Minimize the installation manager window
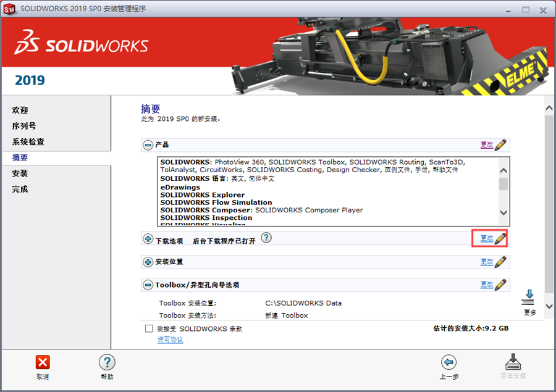The height and width of the screenshot is (392, 556). pos(508,10)
